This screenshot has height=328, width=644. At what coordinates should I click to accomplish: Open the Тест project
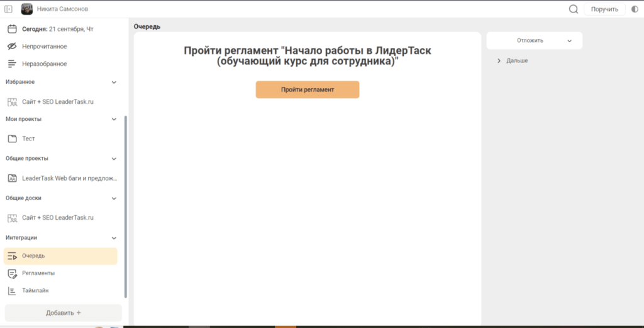coord(28,139)
